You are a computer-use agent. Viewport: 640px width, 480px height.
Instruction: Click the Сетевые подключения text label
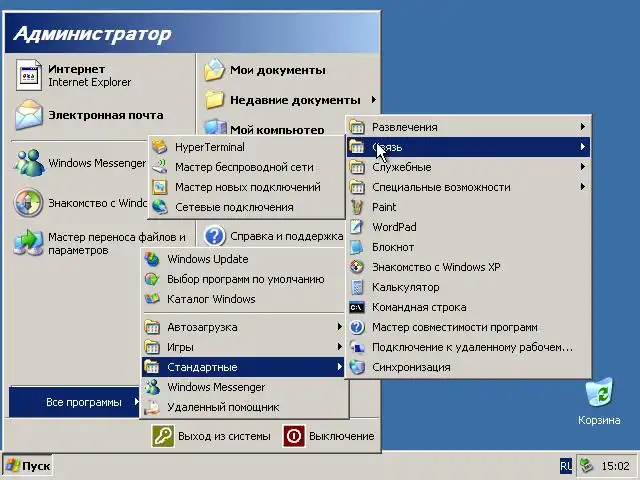[x=234, y=207]
